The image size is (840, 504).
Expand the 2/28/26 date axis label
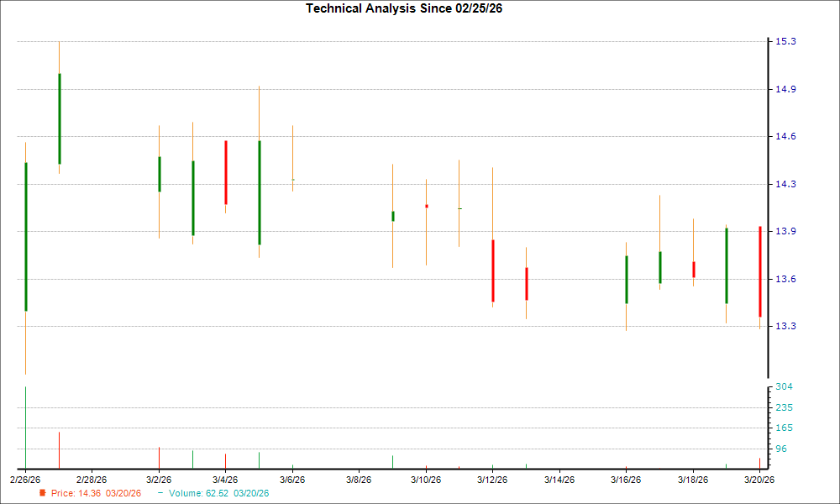tap(92, 479)
